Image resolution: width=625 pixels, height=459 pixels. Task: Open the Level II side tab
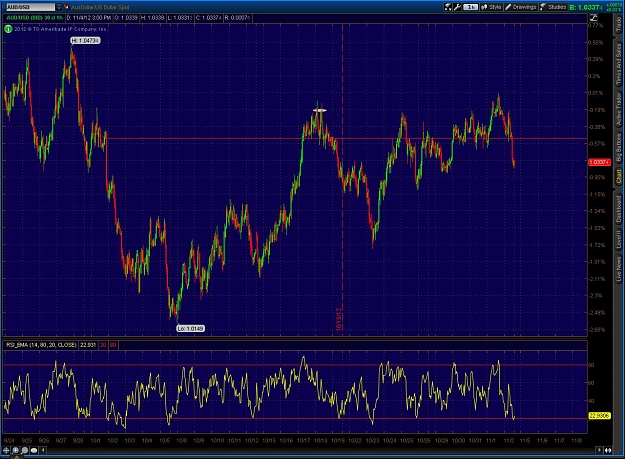619,239
